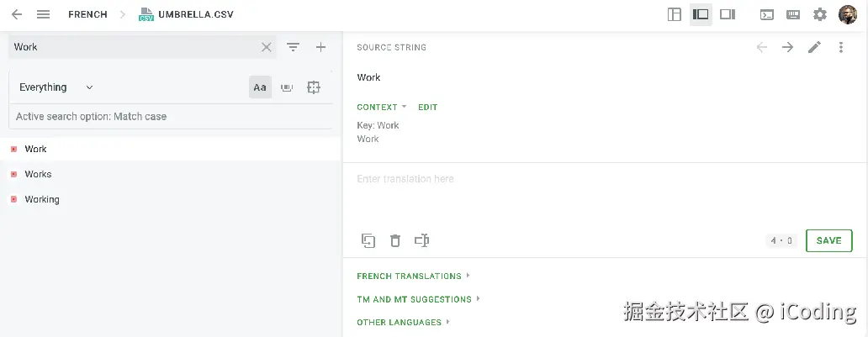Clear the search field text
Image resolution: width=868 pixels, height=337 pixels.
point(267,47)
